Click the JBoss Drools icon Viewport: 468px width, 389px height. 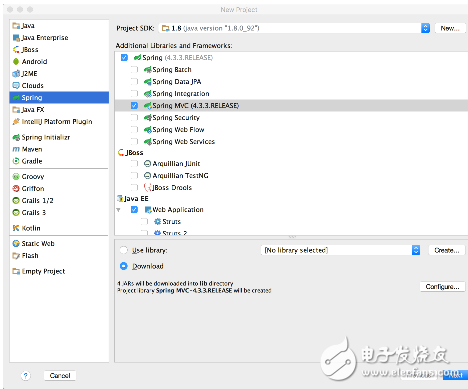148,188
